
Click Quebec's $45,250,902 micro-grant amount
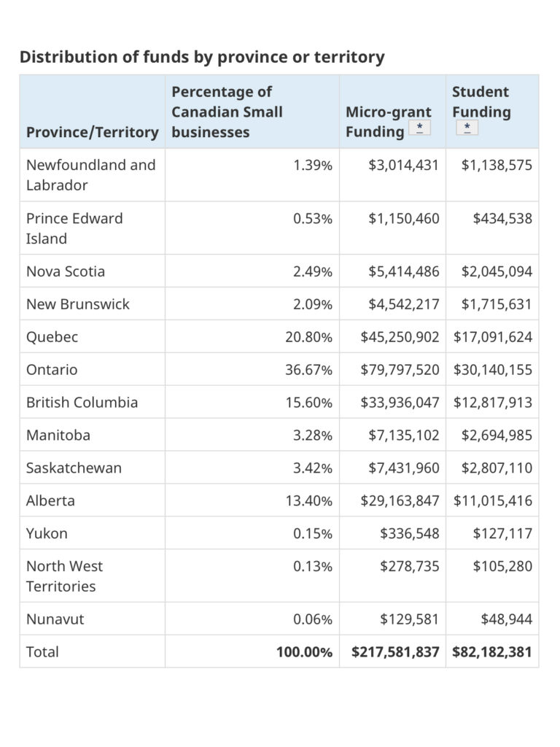tap(400, 337)
